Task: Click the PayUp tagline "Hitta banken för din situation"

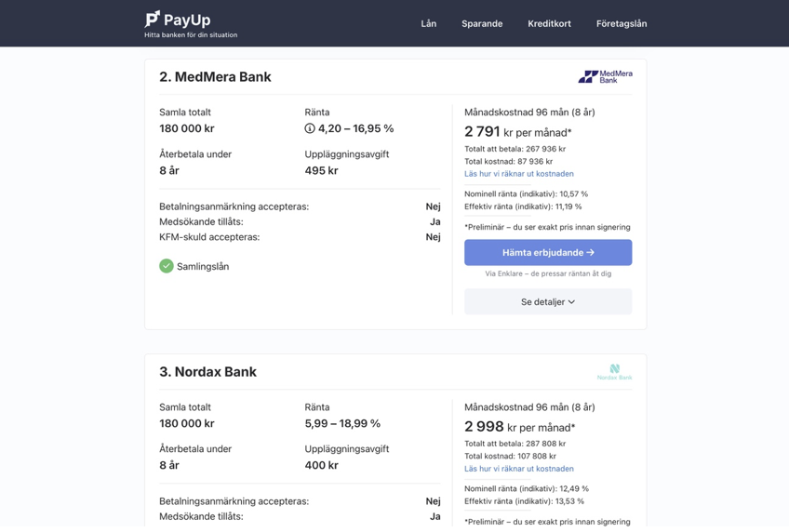Action: point(191,35)
